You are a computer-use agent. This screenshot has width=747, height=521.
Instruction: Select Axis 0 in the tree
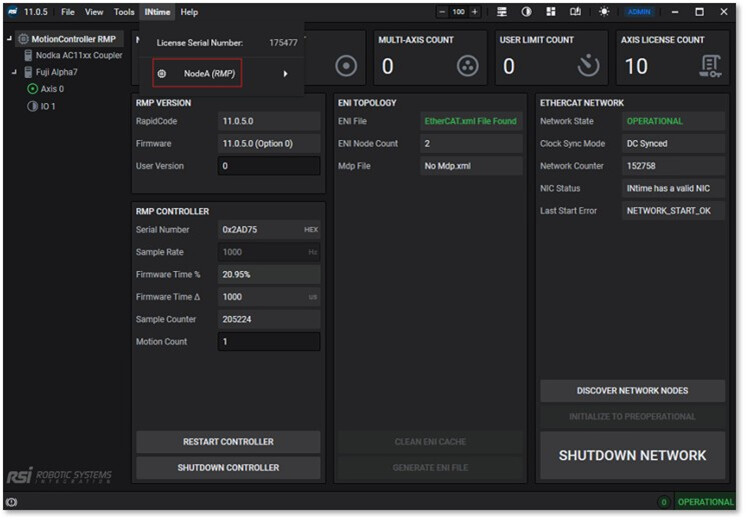tap(52, 89)
